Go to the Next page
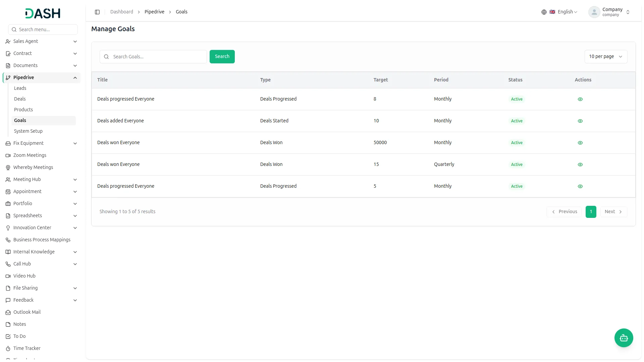This screenshot has height=362, width=644. pos(613,212)
